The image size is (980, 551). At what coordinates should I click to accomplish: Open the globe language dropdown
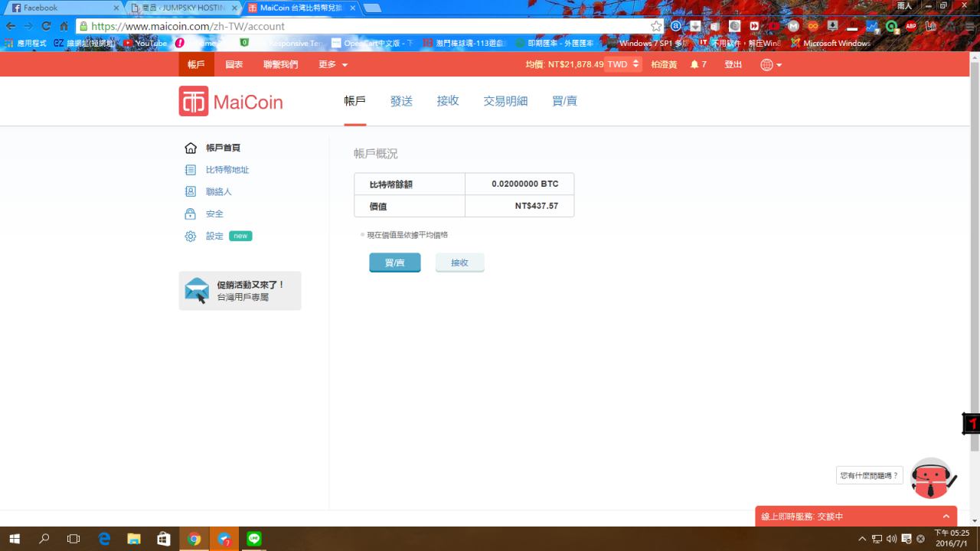[x=770, y=65]
